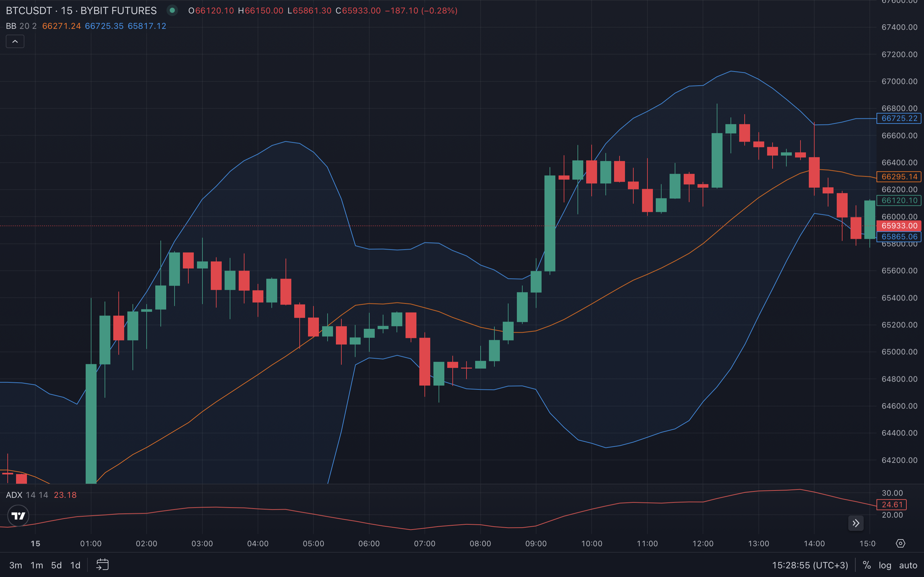Open chart settings gear icon
Screen dimensions: 924x577
(900, 543)
